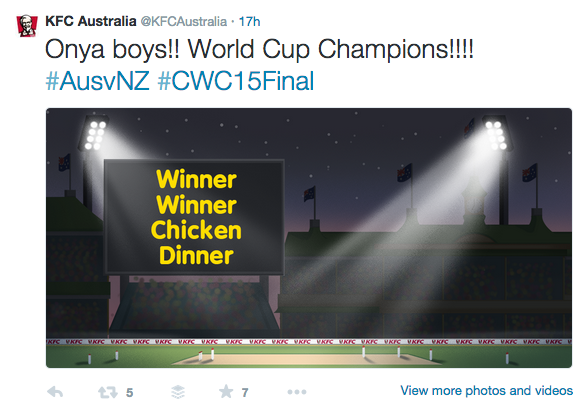Screen dimensions: 588x415
Task: Click the @KFCAustralia handle
Action: 184,21
